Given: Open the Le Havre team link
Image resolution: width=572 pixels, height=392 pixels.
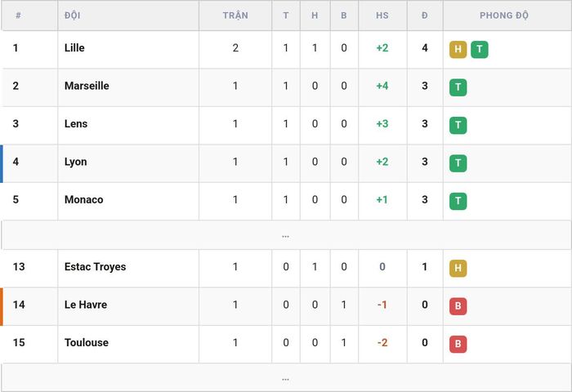Looking at the screenshot, I should tap(86, 305).
